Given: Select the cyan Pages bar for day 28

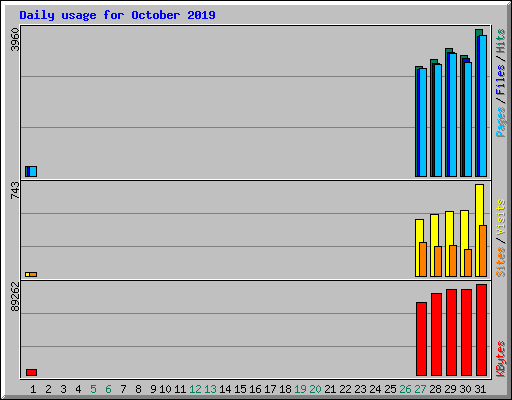Looking at the screenshot, I should point(438,120).
